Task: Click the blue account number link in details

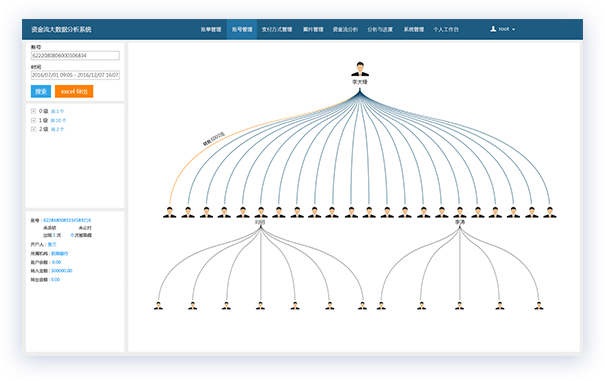Action: (67, 220)
